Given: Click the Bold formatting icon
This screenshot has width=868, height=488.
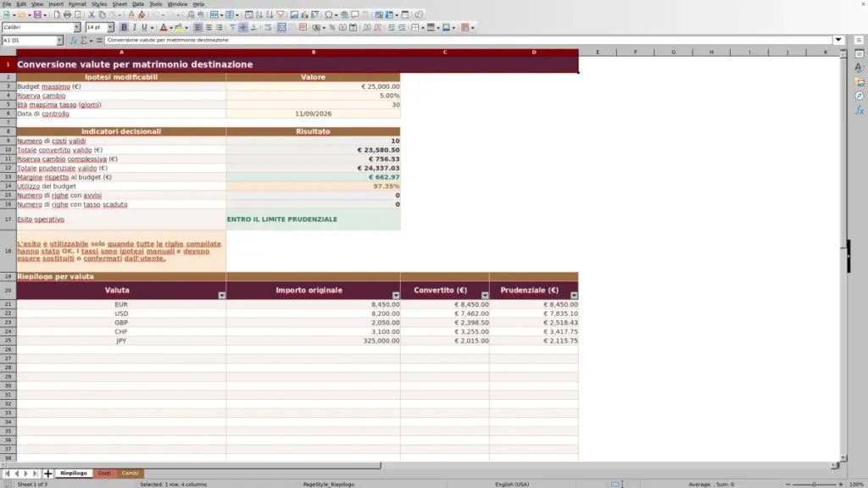Looking at the screenshot, I should point(124,27).
